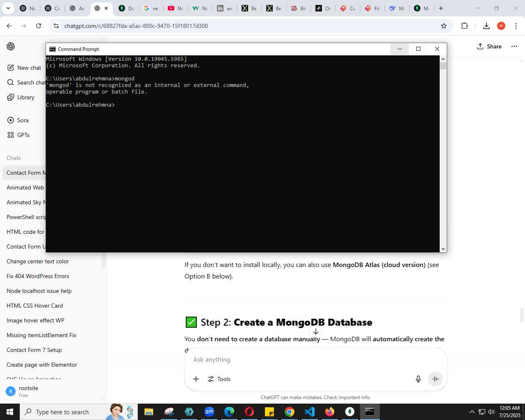Open Chrome's three-dot menu

[516, 26]
